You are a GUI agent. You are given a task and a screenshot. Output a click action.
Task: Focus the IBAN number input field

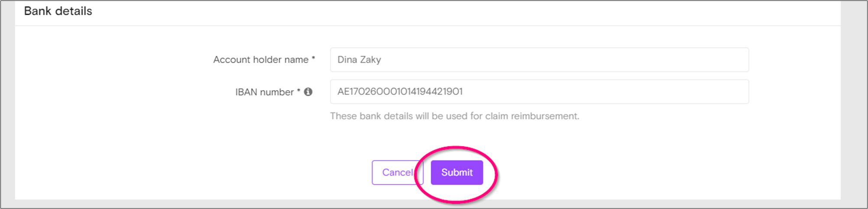point(539,91)
